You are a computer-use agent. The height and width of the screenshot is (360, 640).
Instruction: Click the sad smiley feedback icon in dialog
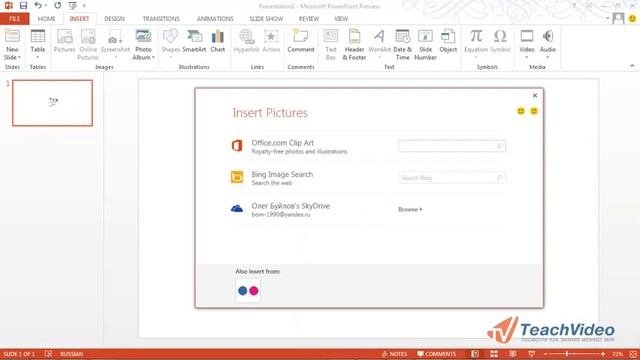pos(534,111)
